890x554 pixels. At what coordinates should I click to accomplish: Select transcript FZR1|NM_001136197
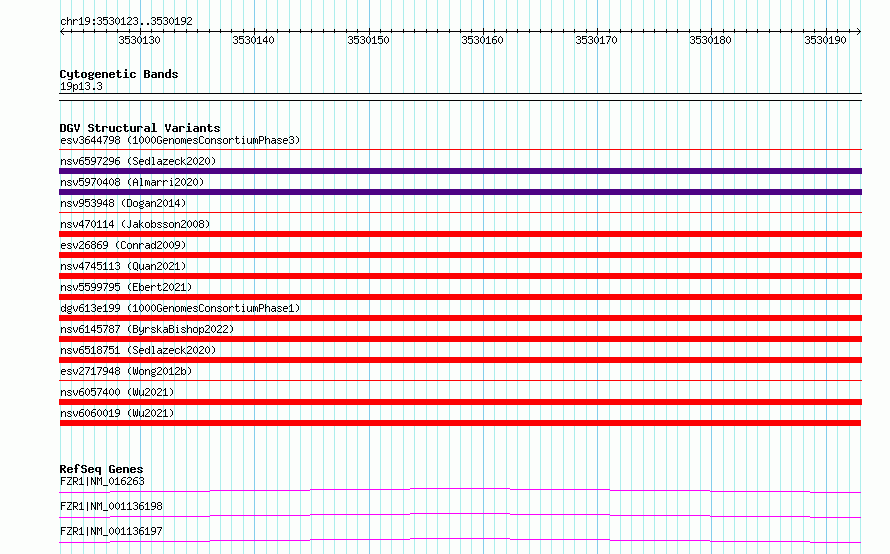click(x=111, y=531)
